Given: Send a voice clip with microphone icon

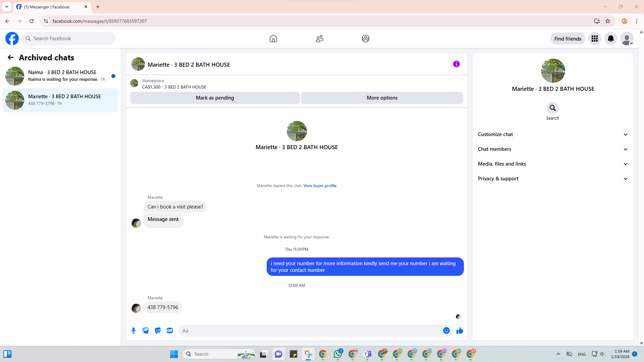Looking at the screenshot, I should pyautogui.click(x=133, y=330).
